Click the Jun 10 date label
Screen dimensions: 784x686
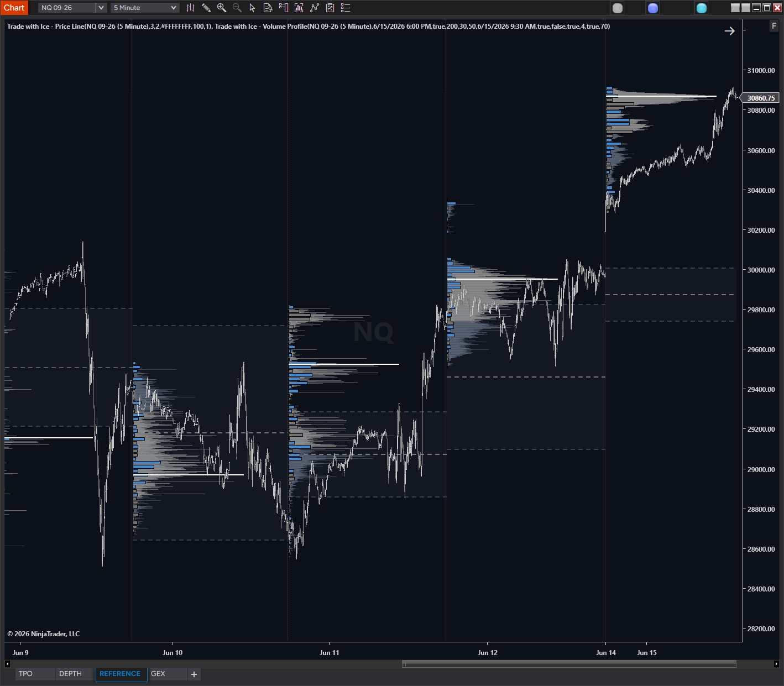click(x=173, y=653)
